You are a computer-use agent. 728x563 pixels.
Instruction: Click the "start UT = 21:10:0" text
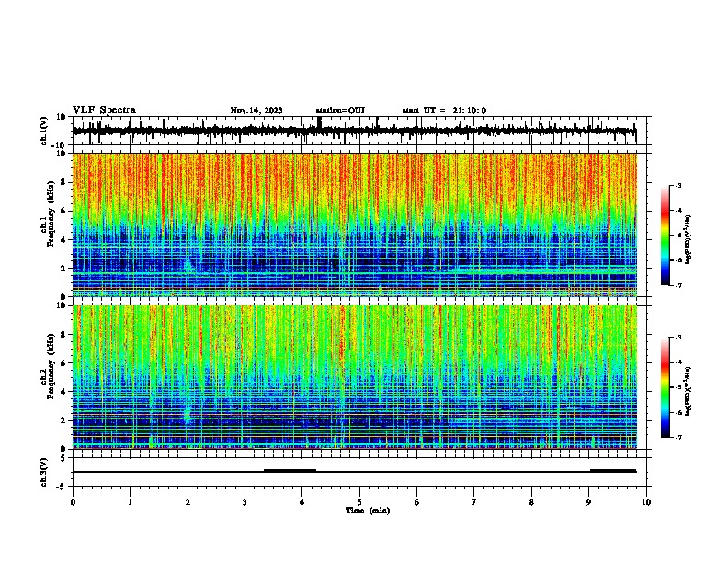click(444, 110)
